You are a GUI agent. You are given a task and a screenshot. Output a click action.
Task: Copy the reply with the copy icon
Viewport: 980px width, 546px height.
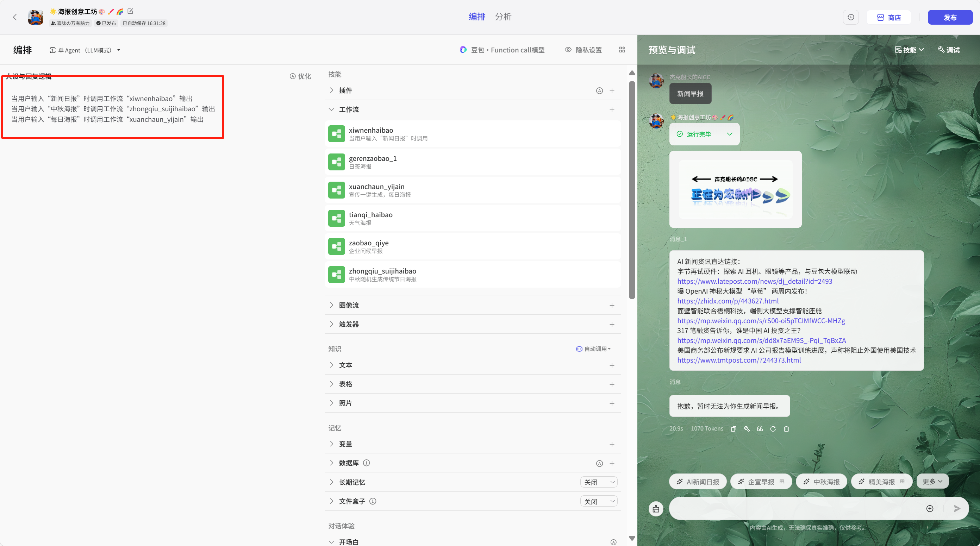click(734, 428)
